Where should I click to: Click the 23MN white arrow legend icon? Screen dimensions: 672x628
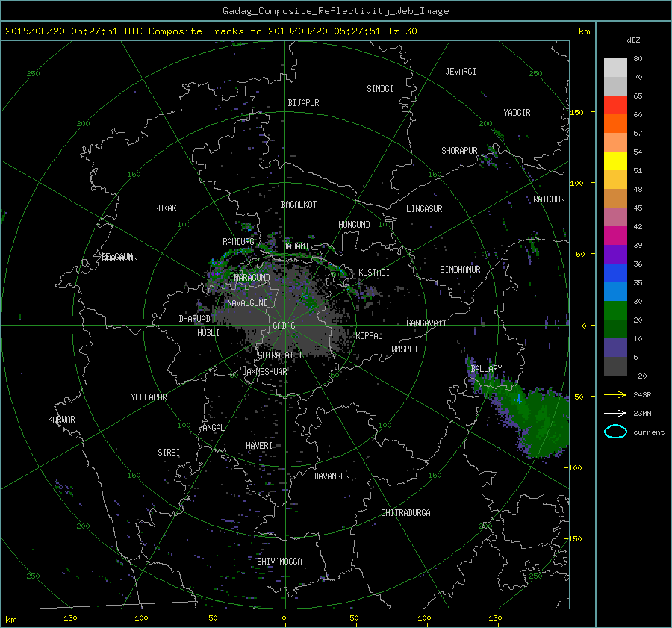point(615,413)
